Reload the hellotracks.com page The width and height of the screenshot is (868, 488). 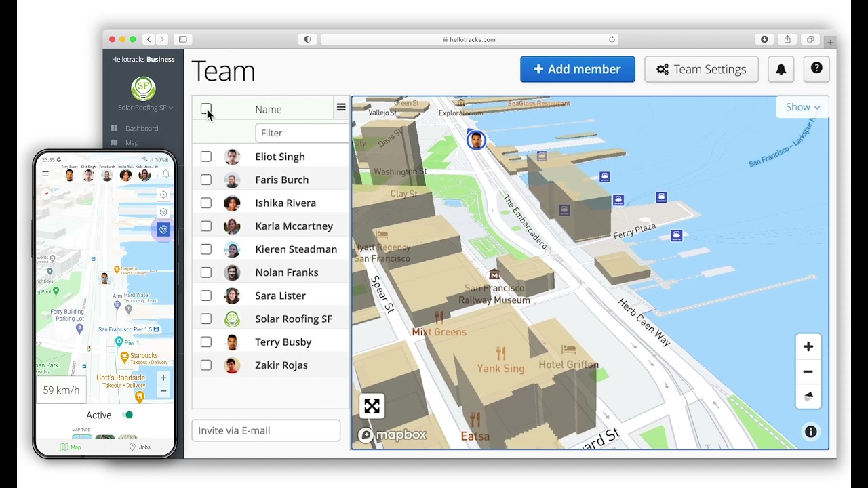612,39
